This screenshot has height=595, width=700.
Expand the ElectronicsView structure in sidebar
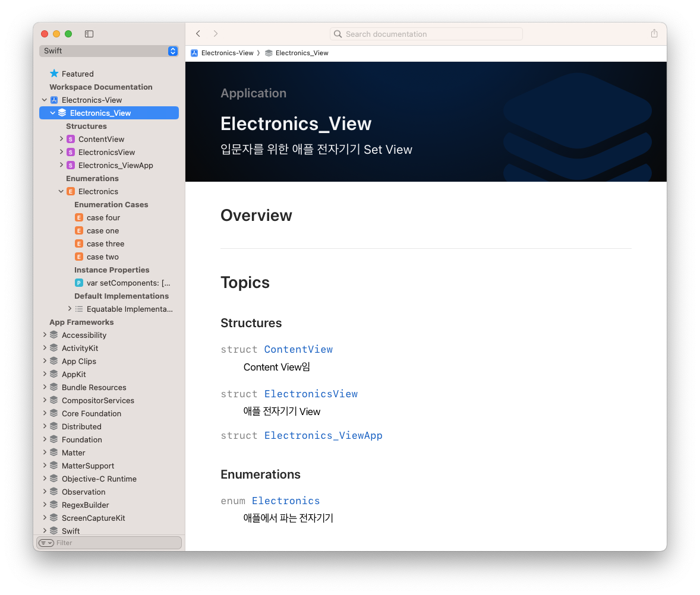click(61, 152)
